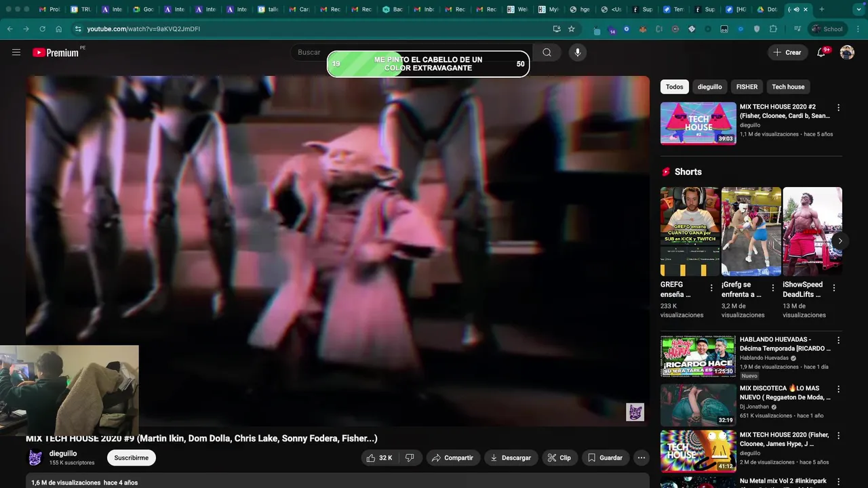Open the MetaMask fox extension
The image size is (868, 488).
642,29
